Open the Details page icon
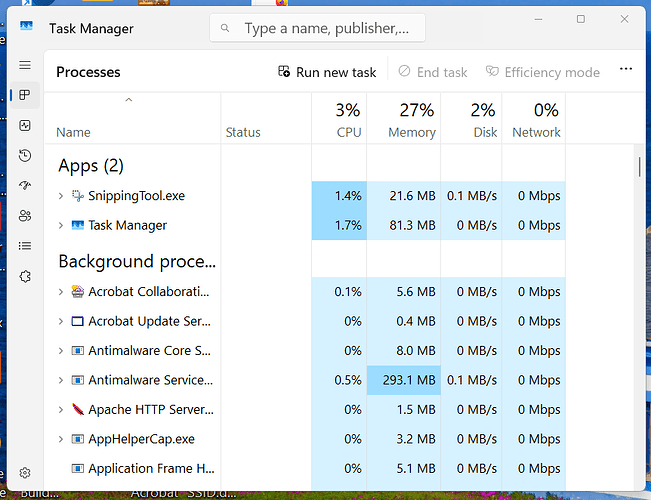 pos(25,246)
